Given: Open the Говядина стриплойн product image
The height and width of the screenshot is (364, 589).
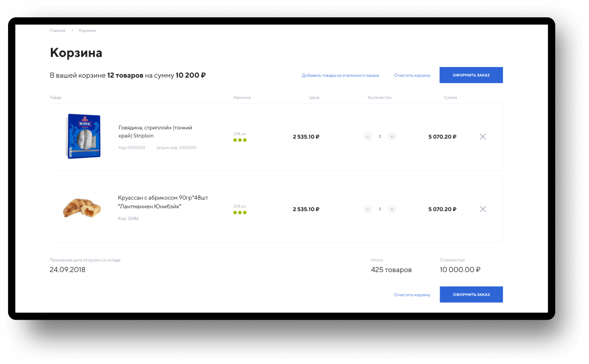Looking at the screenshot, I should coord(83,136).
